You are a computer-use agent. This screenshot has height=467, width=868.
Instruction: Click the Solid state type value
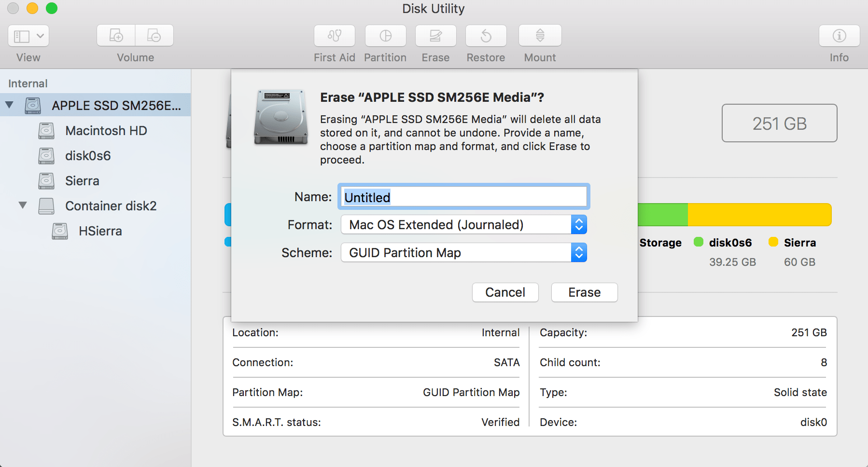pos(800,392)
